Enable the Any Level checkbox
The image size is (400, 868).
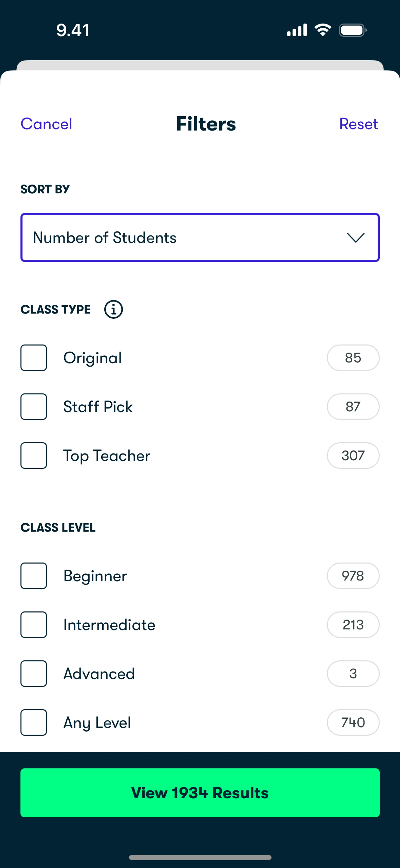click(x=34, y=722)
